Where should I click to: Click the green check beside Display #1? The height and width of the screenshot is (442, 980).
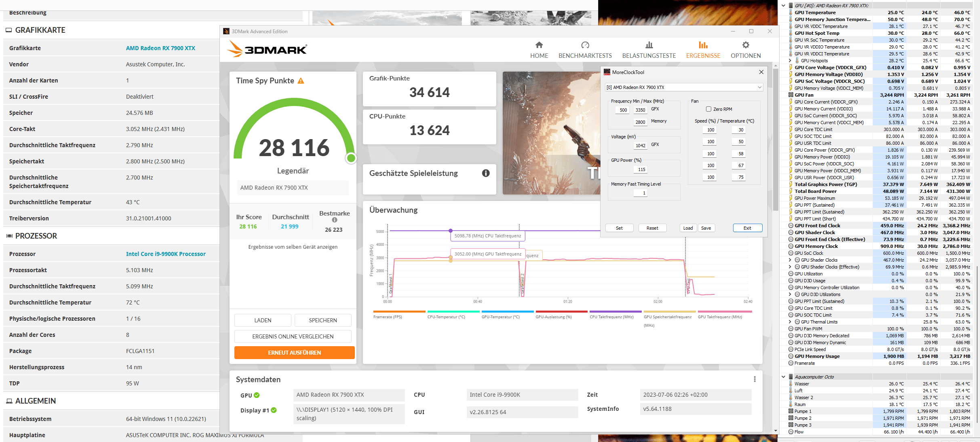(x=274, y=410)
